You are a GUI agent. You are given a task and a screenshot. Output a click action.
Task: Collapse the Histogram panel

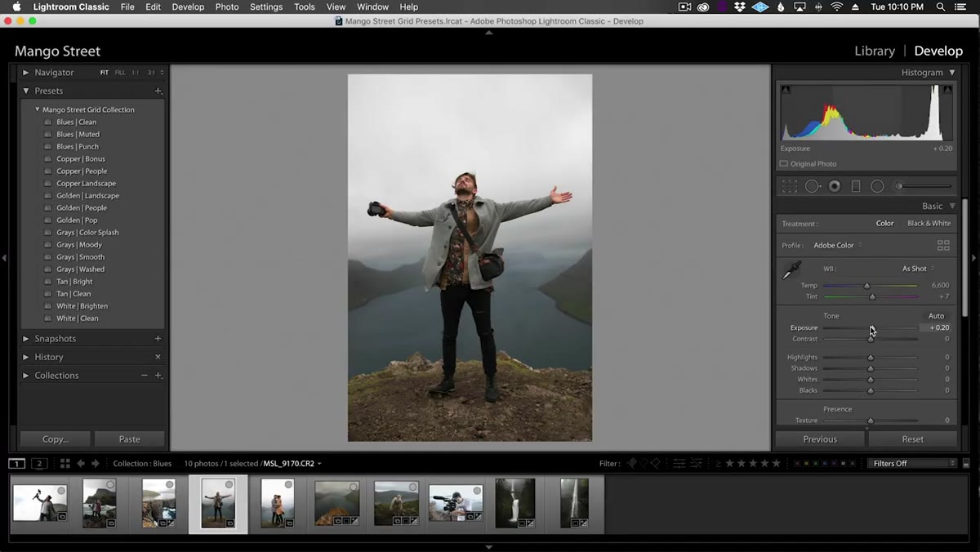[x=952, y=72]
